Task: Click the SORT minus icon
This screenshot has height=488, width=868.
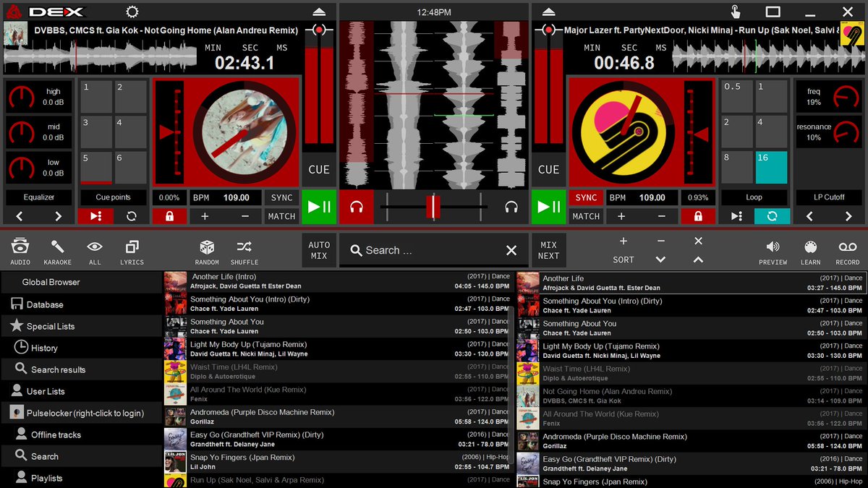Action: click(x=660, y=241)
